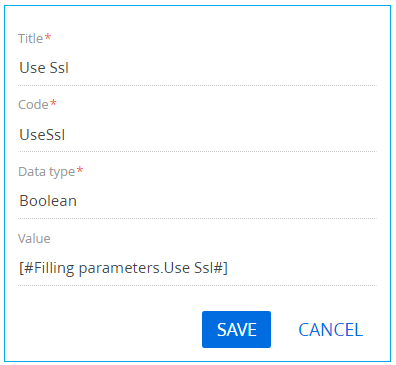Click the "Data type" field label
396x365 pixels.
pyautogui.click(x=47, y=172)
